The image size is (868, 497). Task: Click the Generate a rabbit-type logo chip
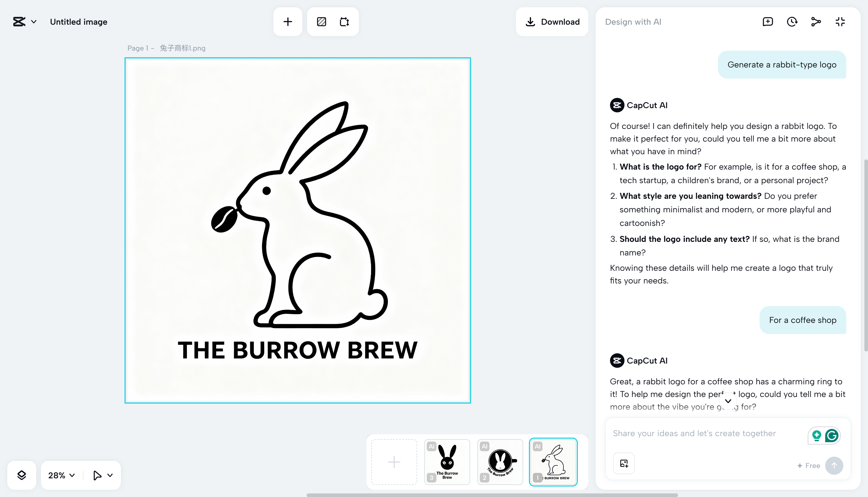(782, 64)
